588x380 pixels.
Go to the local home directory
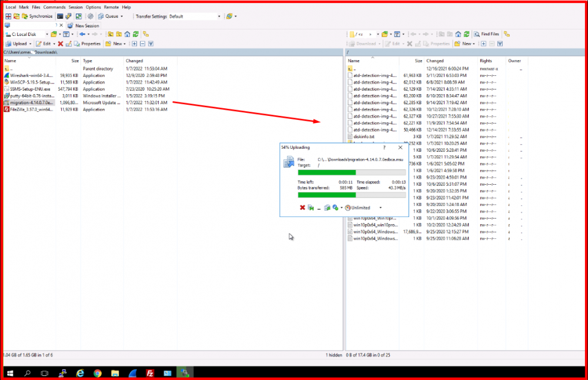click(x=128, y=34)
